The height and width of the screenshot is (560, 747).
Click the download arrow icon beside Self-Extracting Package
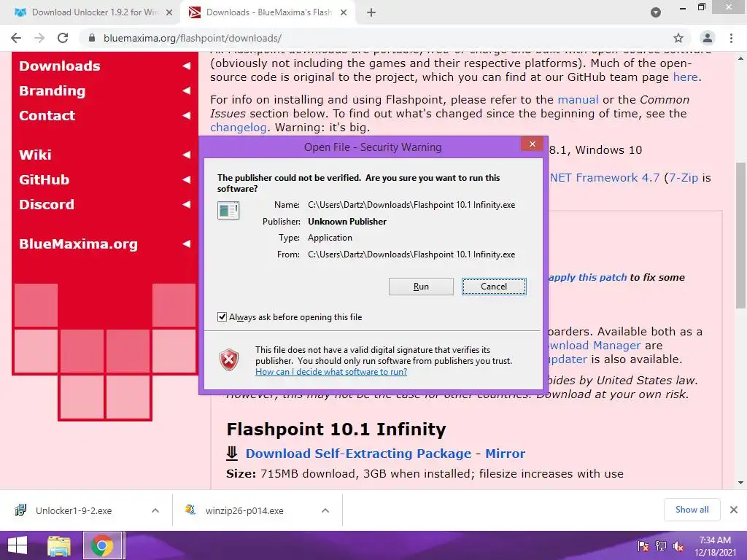[232, 453]
